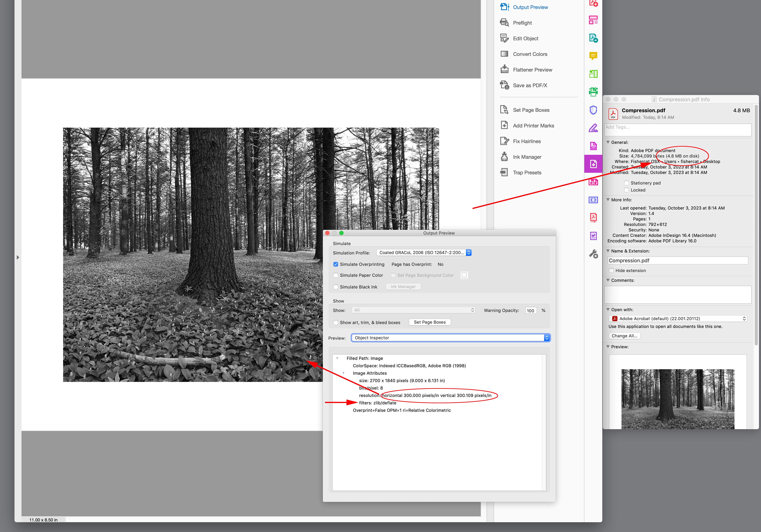
Task: Click the Fix Hairlines icon
Action: click(x=504, y=141)
